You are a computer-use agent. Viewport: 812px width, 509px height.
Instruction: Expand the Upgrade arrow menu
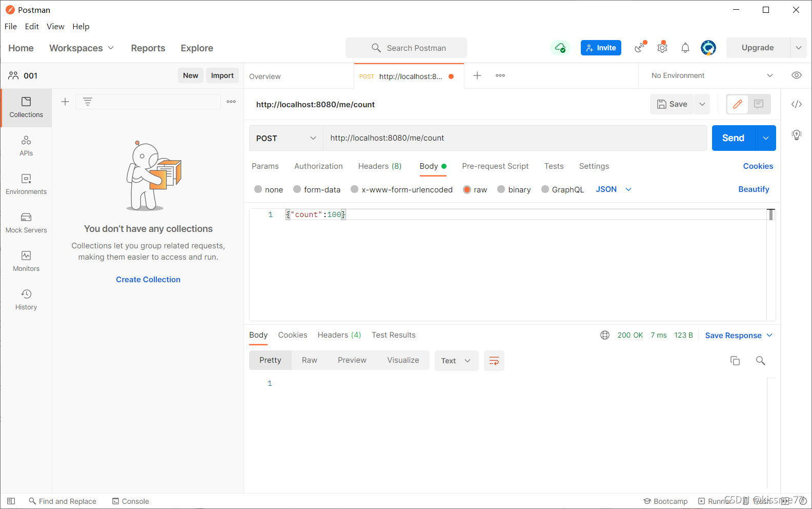point(798,48)
